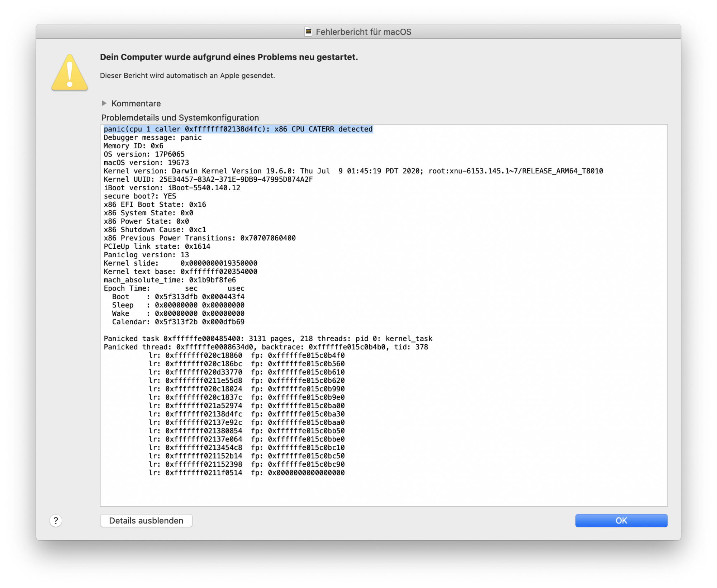The image size is (717, 588).
Task: Click the mach_absolute_time line
Action: pos(170,280)
